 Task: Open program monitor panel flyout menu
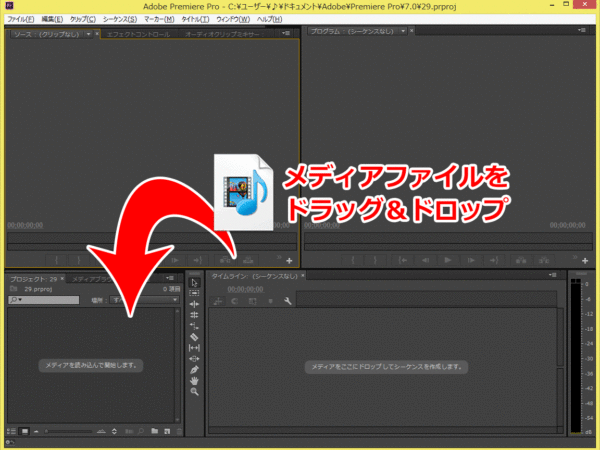[x=582, y=30]
